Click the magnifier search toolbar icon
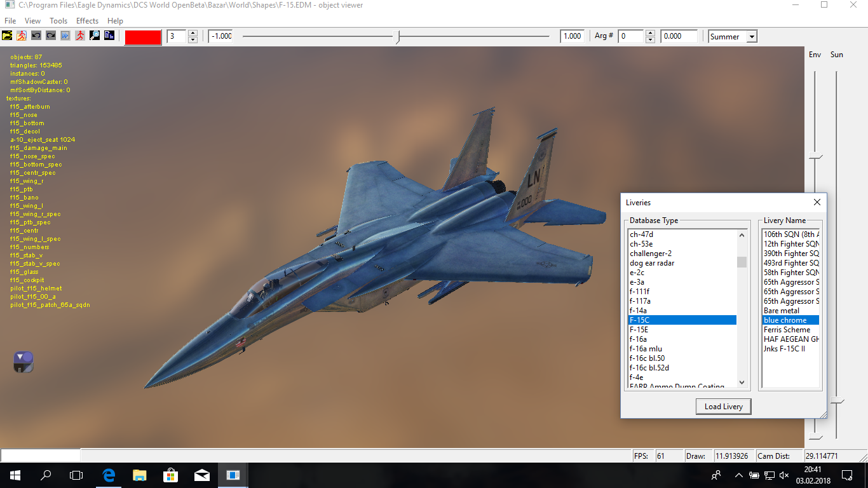The height and width of the screenshot is (488, 868). click(x=94, y=36)
